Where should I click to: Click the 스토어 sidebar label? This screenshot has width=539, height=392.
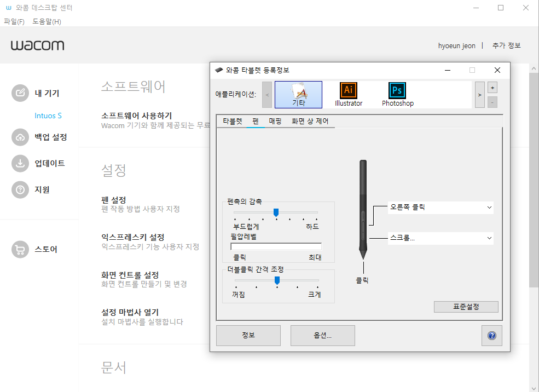tap(46, 249)
